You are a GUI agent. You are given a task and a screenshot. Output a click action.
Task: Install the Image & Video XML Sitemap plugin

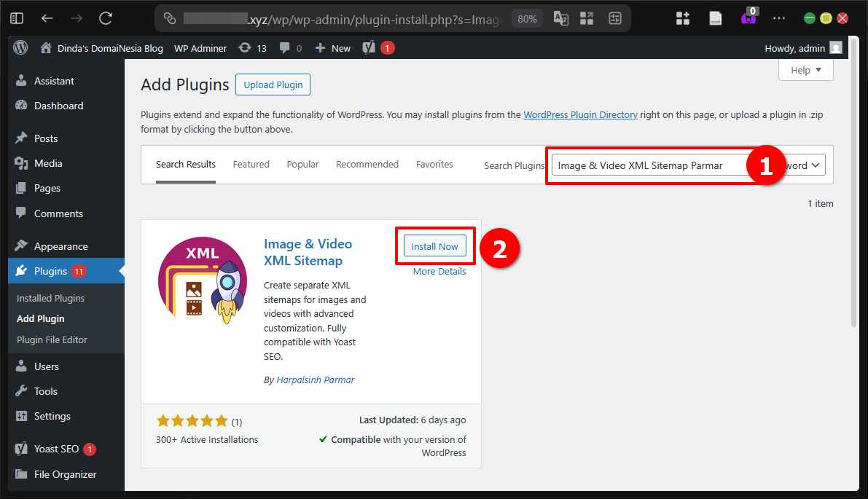click(435, 245)
